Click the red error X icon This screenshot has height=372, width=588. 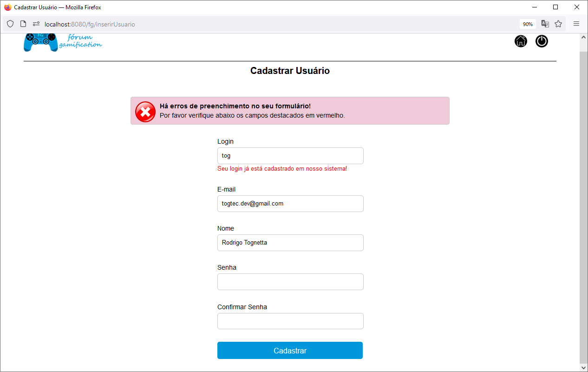(145, 112)
